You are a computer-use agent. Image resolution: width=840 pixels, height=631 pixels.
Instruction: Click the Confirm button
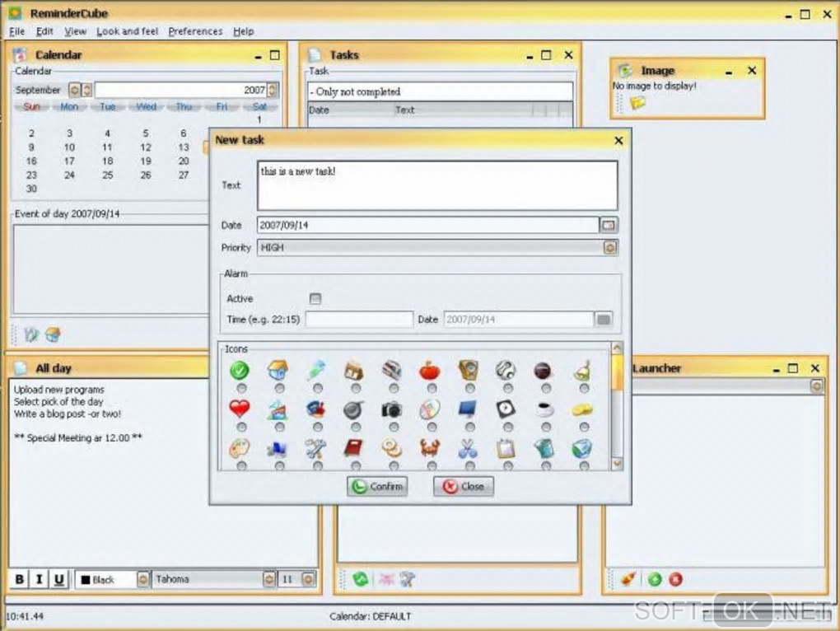click(377, 486)
